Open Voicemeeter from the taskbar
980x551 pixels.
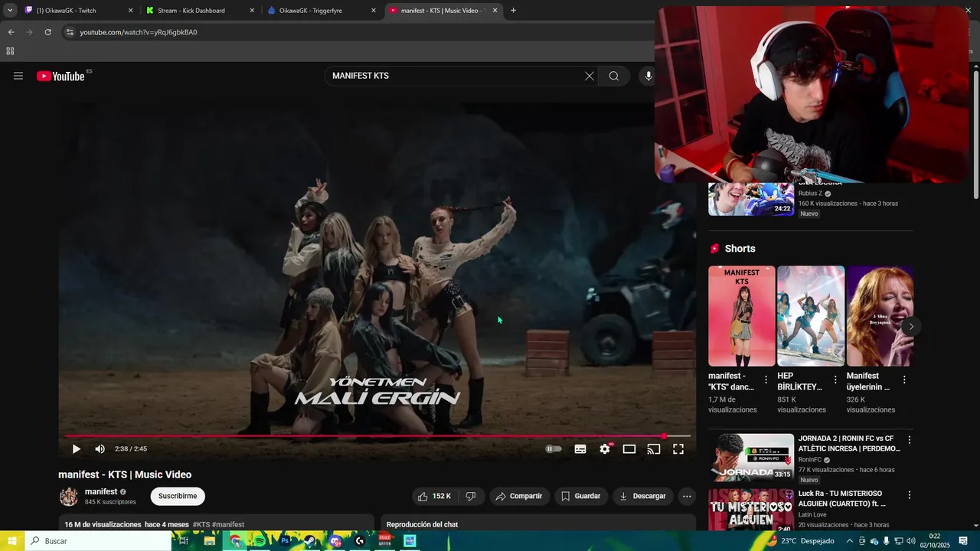click(385, 541)
